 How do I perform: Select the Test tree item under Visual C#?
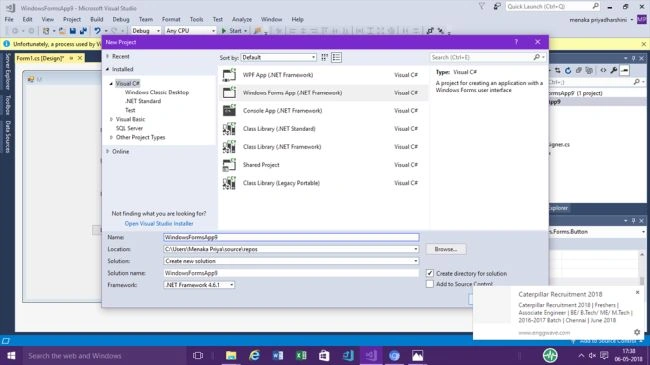[130, 110]
